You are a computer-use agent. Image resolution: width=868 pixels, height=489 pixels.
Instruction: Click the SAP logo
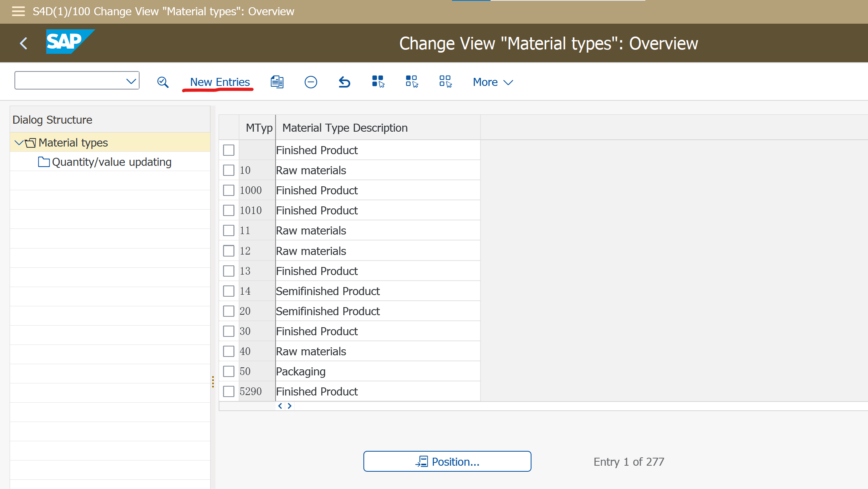coord(70,41)
